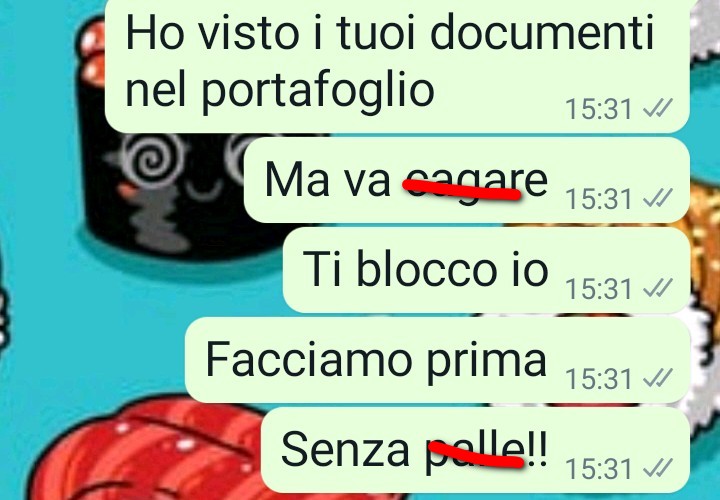The image size is (720, 500).
Task: Click delivery ticks beside 'Ti blocco io'
Action: click(658, 288)
